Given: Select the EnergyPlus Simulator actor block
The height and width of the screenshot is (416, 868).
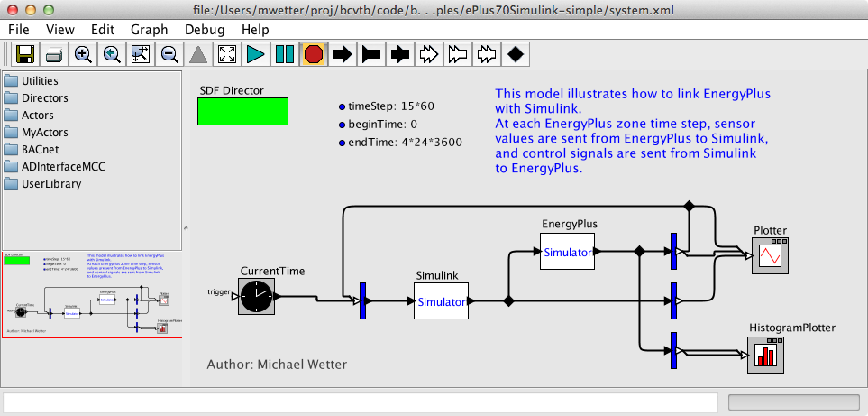Looking at the screenshot, I should [568, 252].
